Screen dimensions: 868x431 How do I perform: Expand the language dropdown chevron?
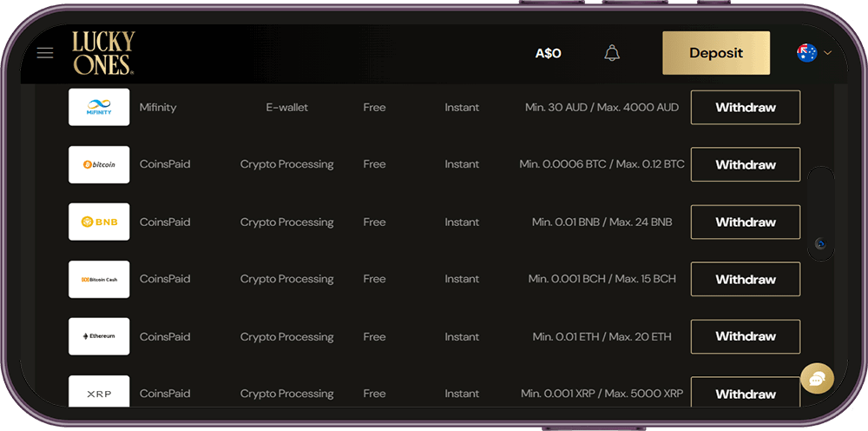(x=827, y=53)
